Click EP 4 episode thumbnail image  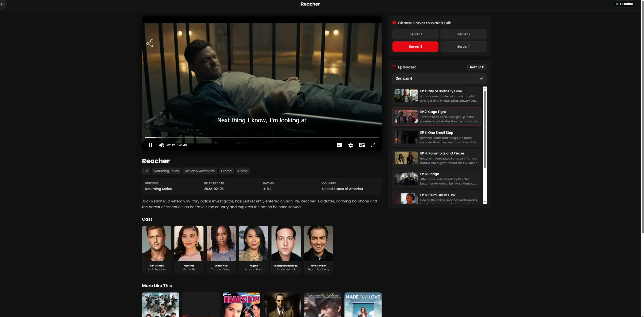point(406,158)
